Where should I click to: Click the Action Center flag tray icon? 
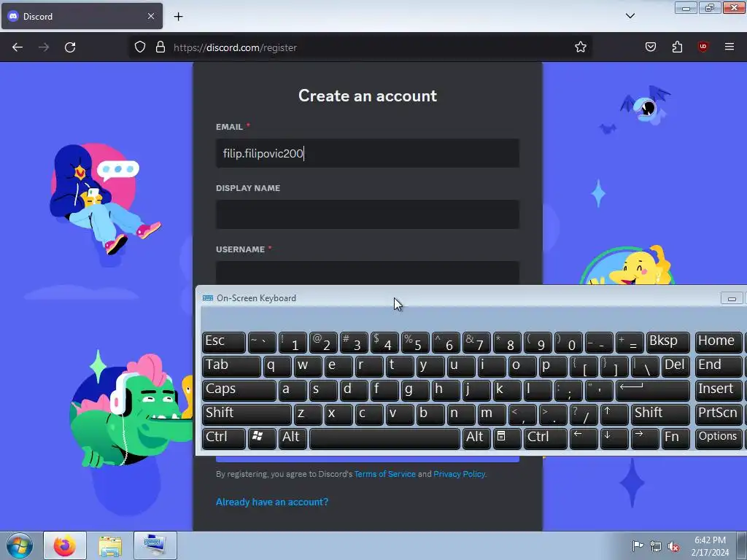tap(638, 545)
